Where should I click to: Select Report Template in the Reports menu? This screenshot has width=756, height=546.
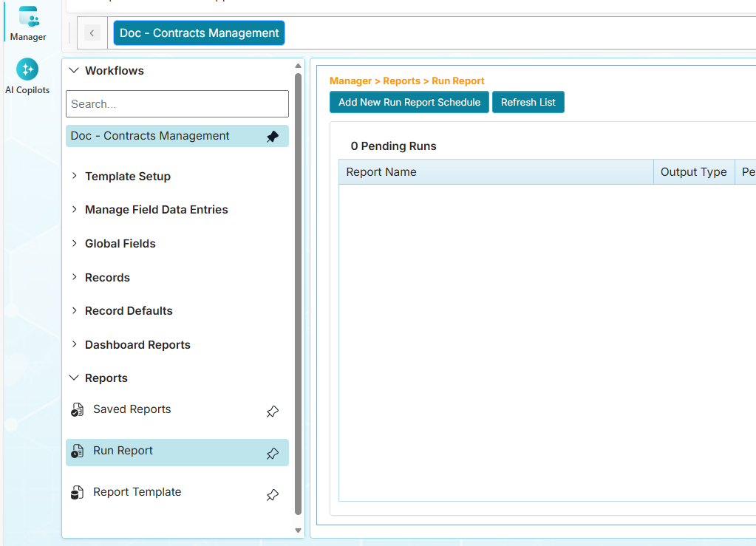pos(137,492)
